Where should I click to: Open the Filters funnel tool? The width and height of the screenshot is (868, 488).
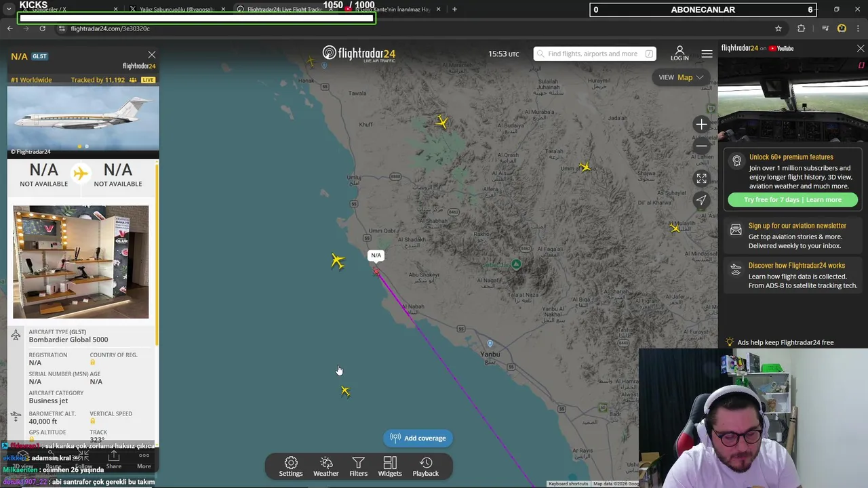[x=358, y=467]
